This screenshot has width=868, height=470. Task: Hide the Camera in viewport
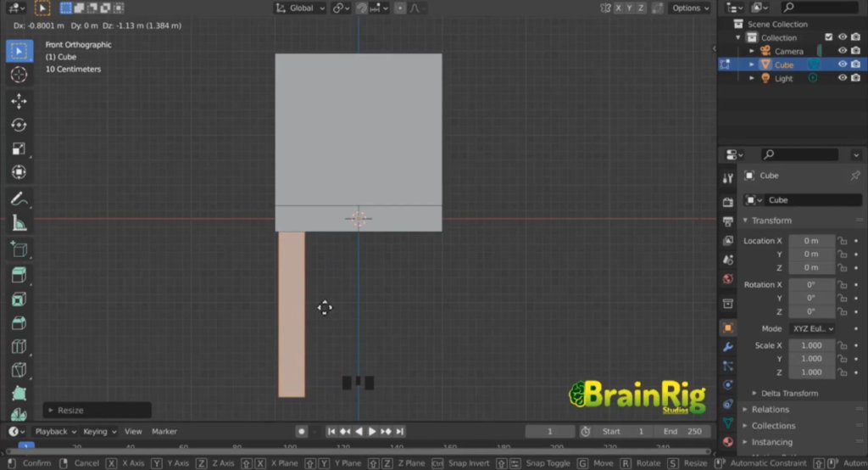tap(842, 50)
